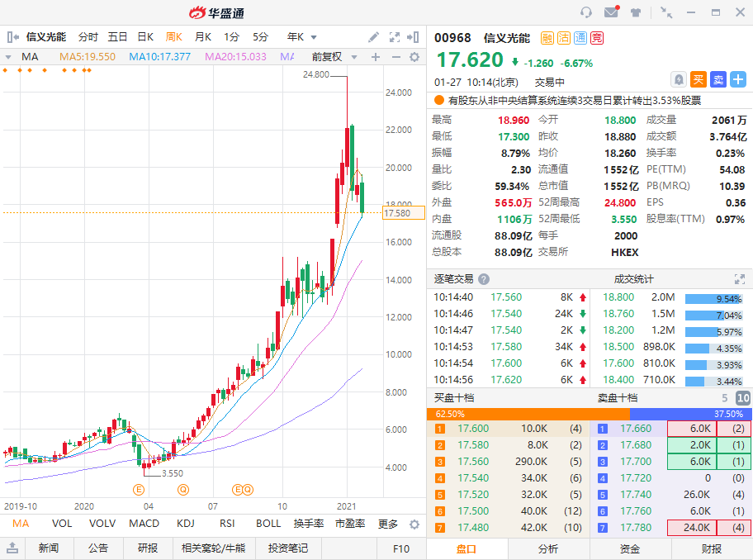Click the blue 37.50% sell ratio bar
The height and width of the screenshot is (560, 753).
point(690,414)
